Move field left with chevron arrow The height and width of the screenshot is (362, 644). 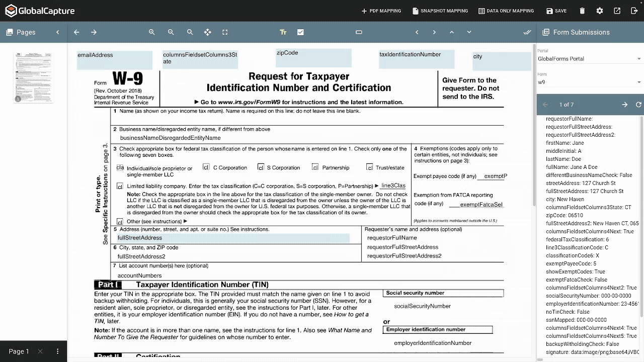417,32
